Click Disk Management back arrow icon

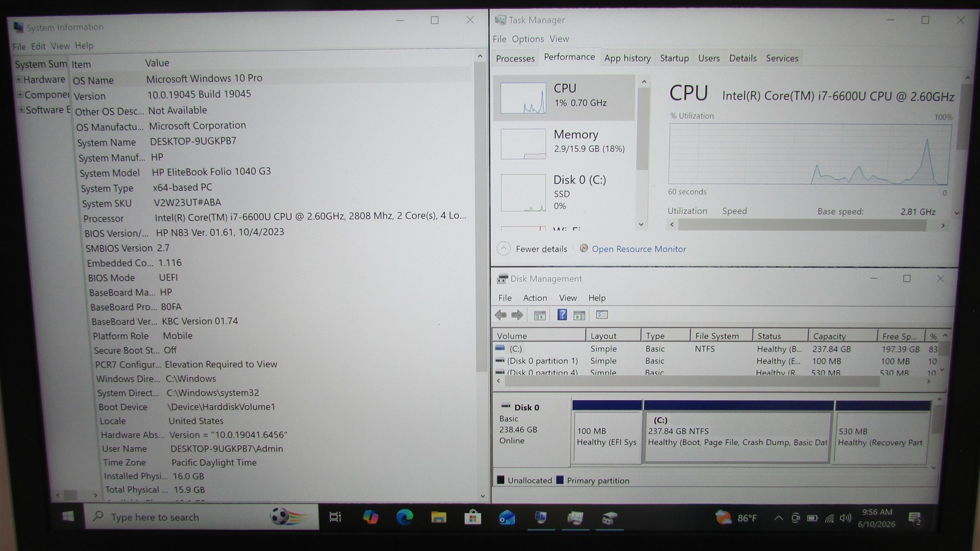(500, 315)
